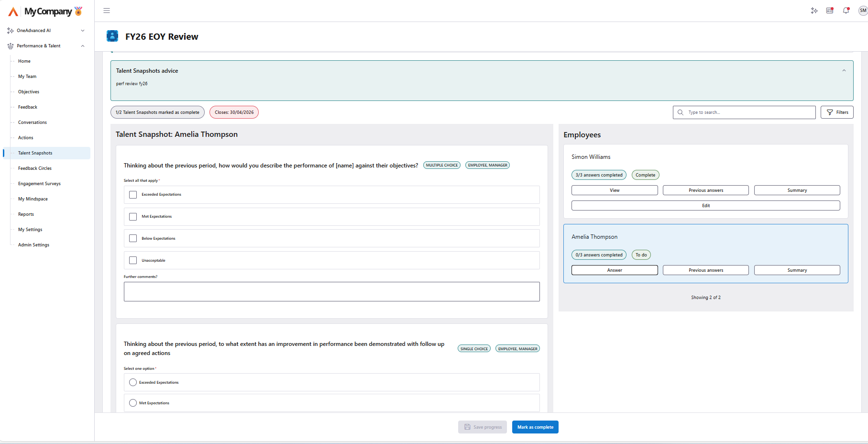The height and width of the screenshot is (444, 868).
Task: Tick the Exceeded Expectations checkbox
Action: click(x=133, y=195)
